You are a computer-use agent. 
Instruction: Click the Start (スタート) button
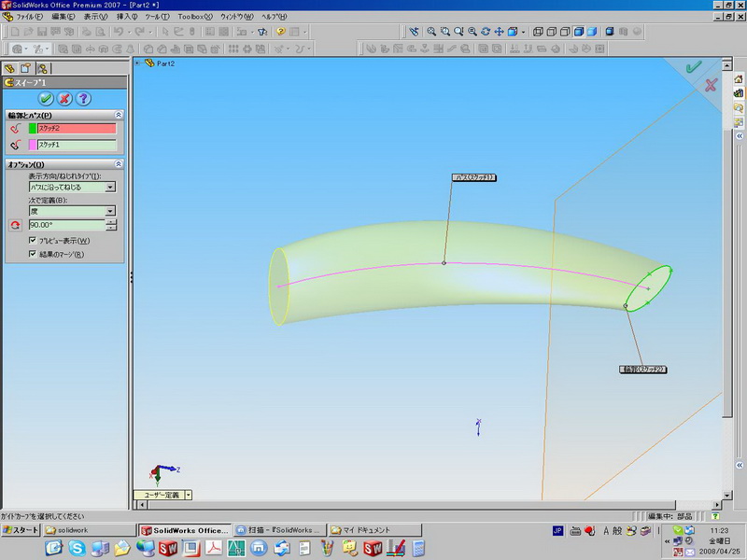[20, 530]
